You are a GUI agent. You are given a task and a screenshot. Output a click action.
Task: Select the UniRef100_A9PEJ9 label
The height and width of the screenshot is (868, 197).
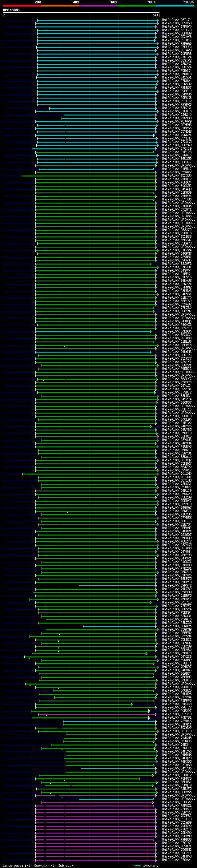point(176,91)
